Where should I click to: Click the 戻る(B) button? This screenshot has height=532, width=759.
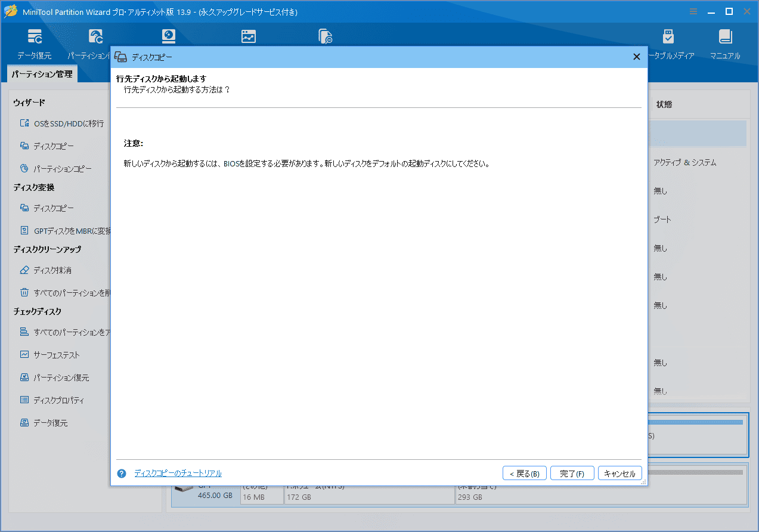tap(525, 474)
